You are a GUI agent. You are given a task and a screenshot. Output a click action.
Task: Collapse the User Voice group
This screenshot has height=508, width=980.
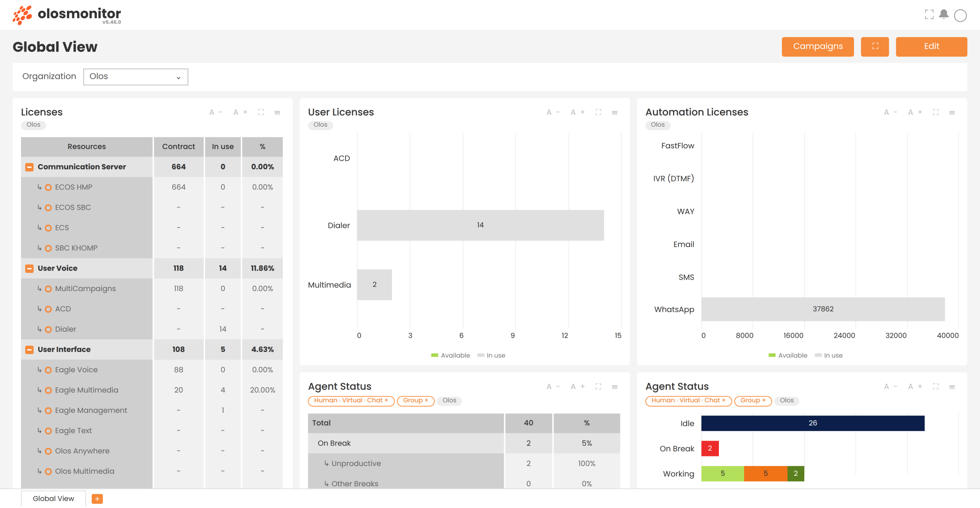coord(29,269)
